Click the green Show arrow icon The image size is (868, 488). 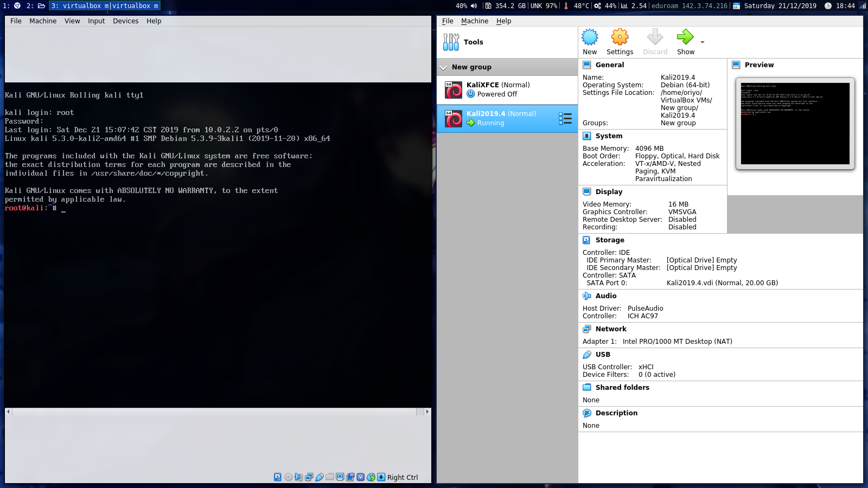pos(685,37)
